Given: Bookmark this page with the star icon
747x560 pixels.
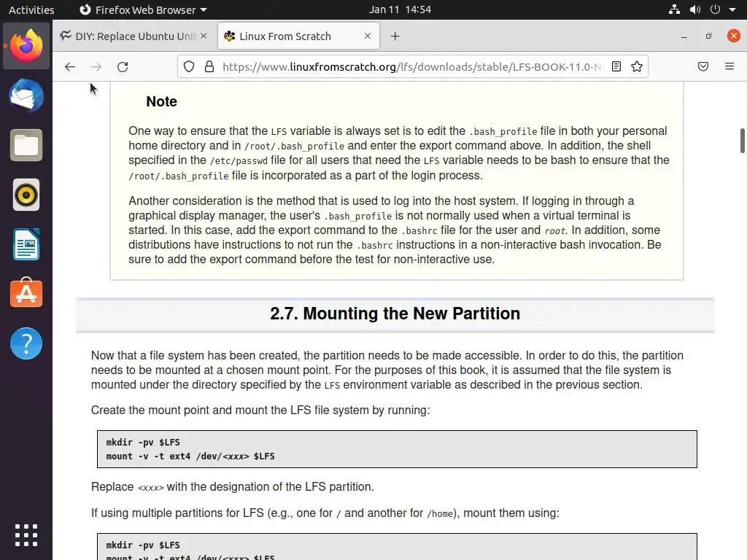Looking at the screenshot, I should pyautogui.click(x=636, y=66).
